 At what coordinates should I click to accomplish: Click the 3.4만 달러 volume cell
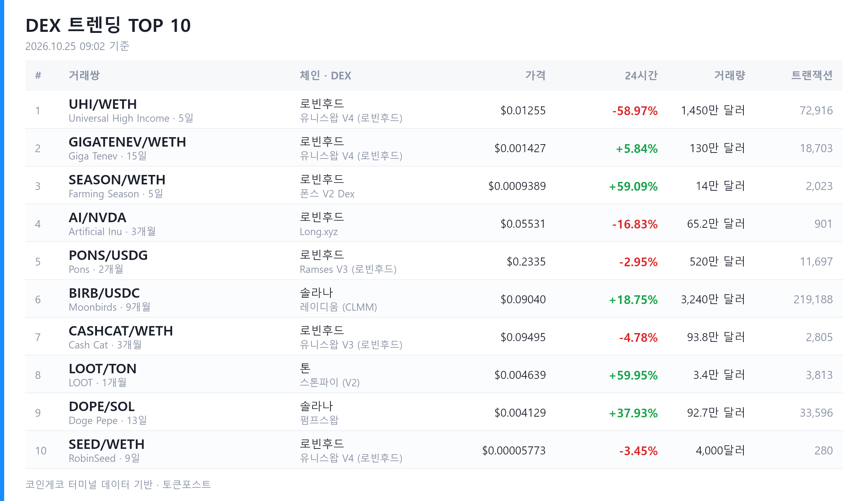(719, 375)
